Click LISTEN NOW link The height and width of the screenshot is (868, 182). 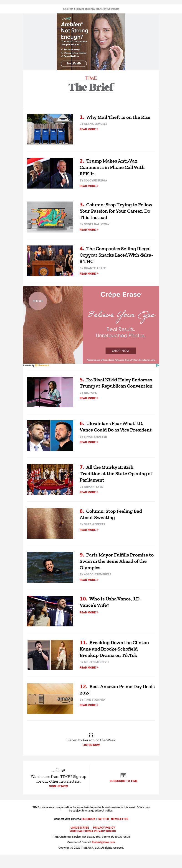(91, 745)
